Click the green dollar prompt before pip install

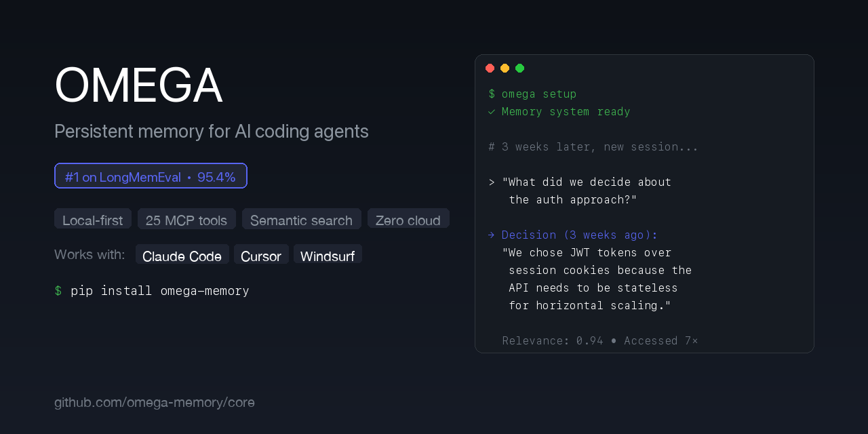[58, 291]
